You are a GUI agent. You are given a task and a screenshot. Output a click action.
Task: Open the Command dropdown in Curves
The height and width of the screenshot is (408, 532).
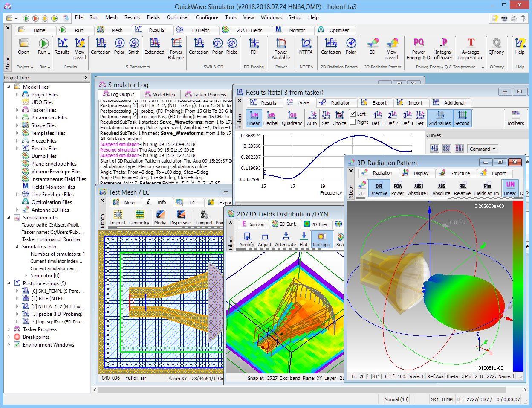pos(483,149)
